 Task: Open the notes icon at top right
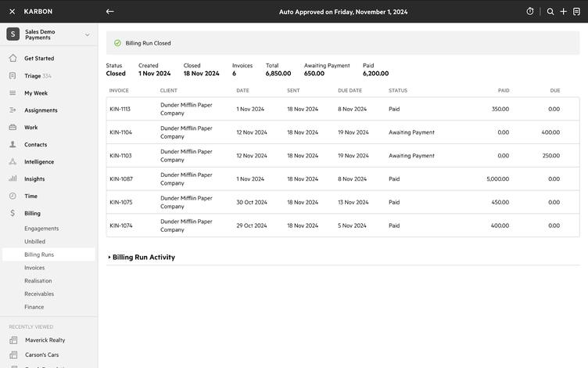click(576, 12)
